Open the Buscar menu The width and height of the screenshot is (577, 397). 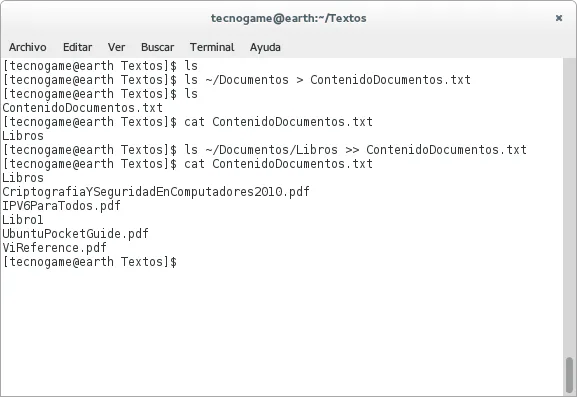pos(157,47)
